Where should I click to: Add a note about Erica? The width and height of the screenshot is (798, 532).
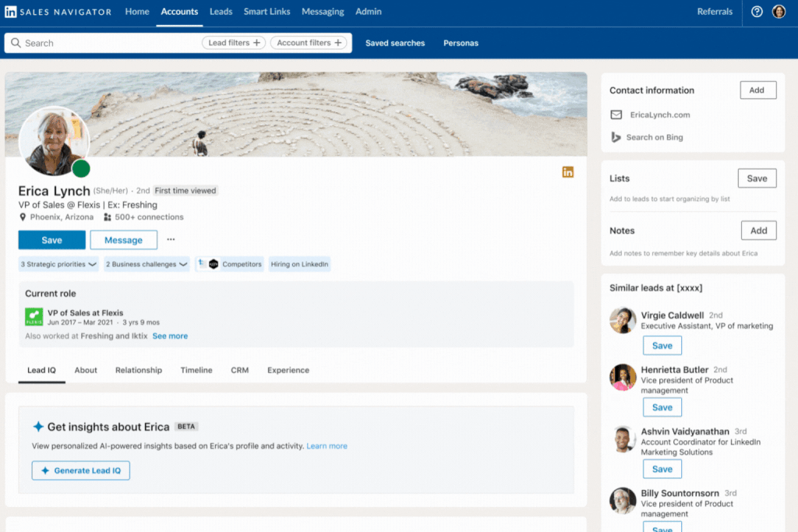(758, 231)
